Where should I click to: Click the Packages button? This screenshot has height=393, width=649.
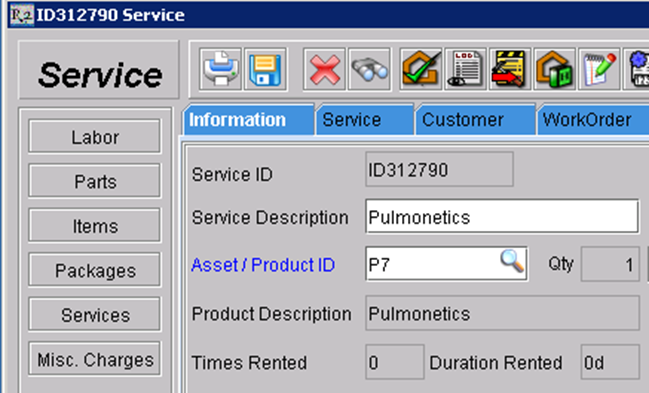click(94, 270)
